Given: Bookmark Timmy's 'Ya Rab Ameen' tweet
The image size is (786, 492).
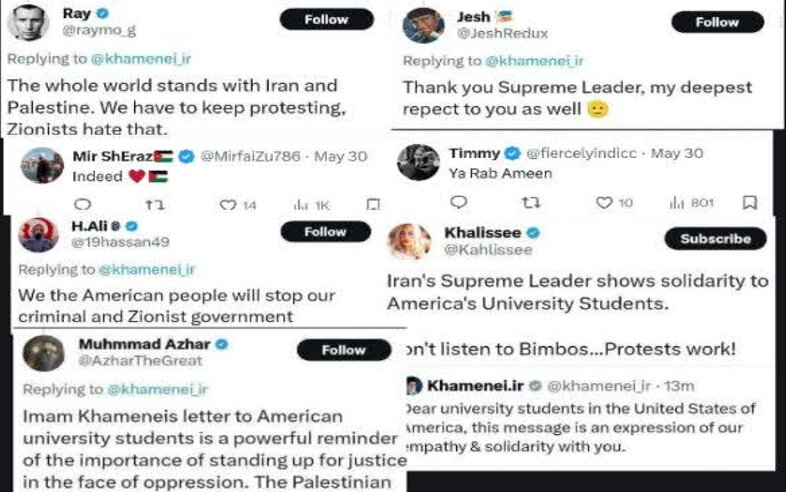Looking at the screenshot, I should pyautogui.click(x=750, y=202).
